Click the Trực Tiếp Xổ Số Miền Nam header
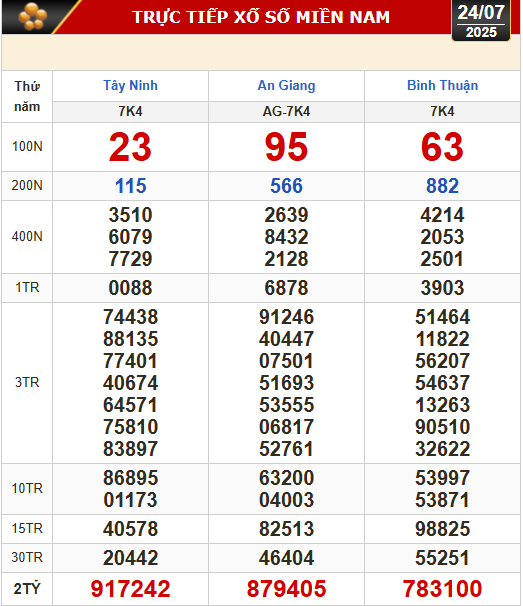This screenshot has width=523, height=606. click(x=261, y=17)
